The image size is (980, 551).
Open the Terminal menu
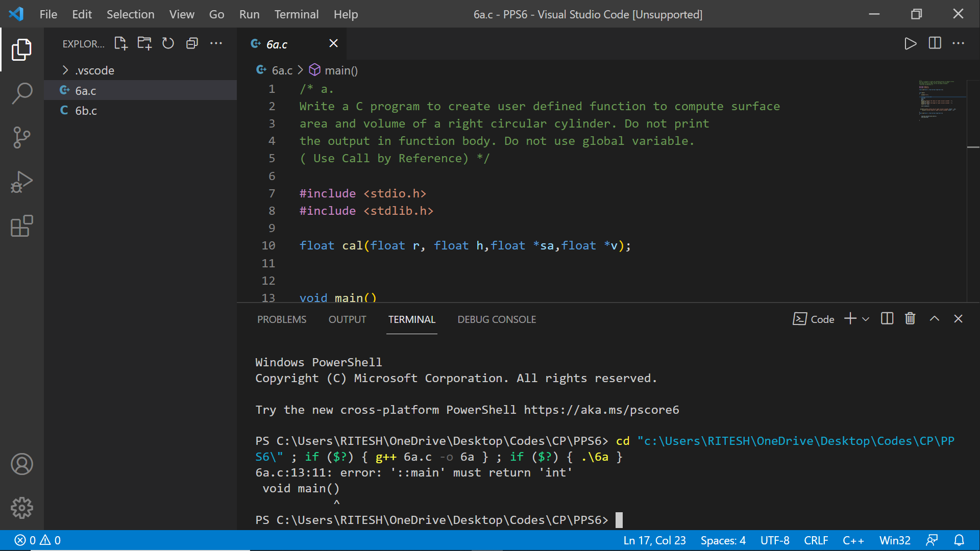tap(296, 14)
